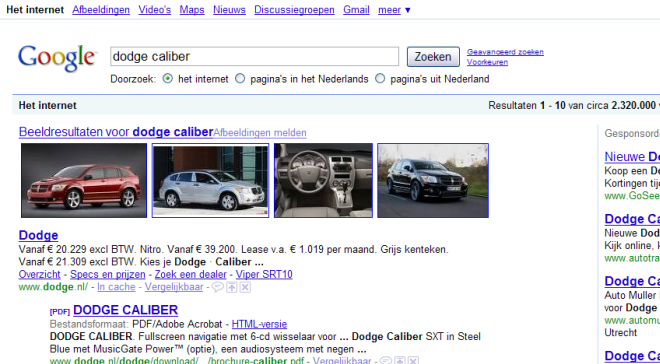
Task: Open the 'DODGE CALIBER' PDF result title
Action: [125, 310]
